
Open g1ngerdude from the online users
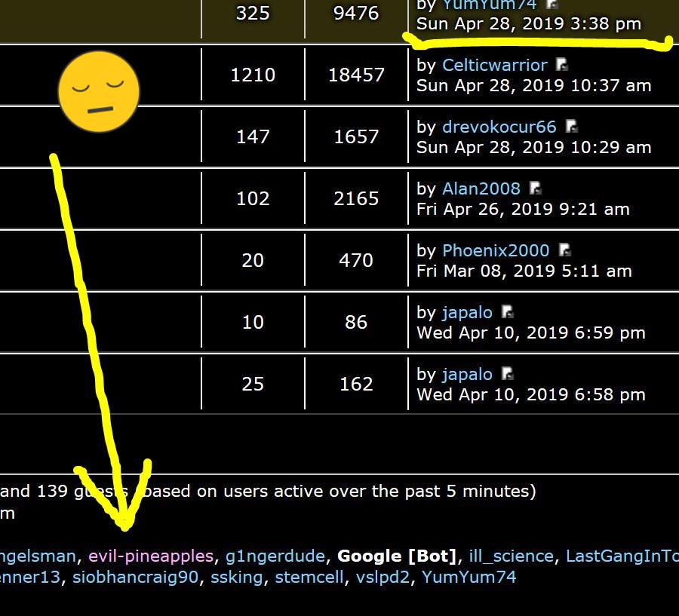tap(275, 556)
